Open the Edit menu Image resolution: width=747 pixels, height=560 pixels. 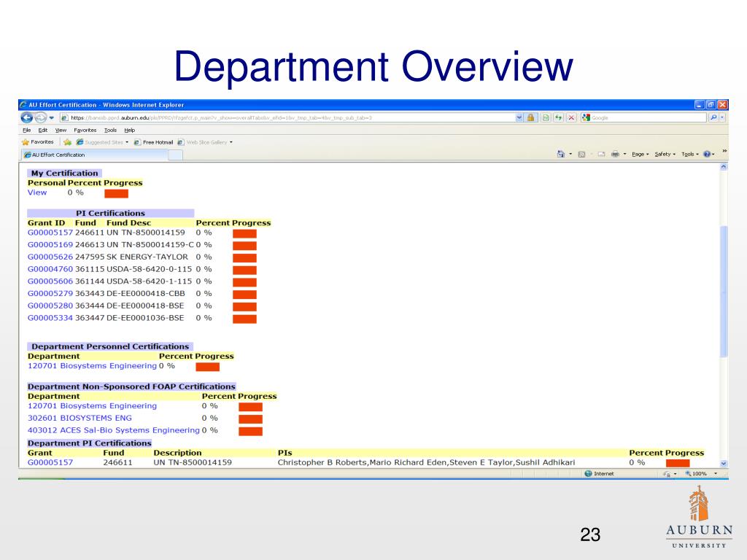coord(43,130)
